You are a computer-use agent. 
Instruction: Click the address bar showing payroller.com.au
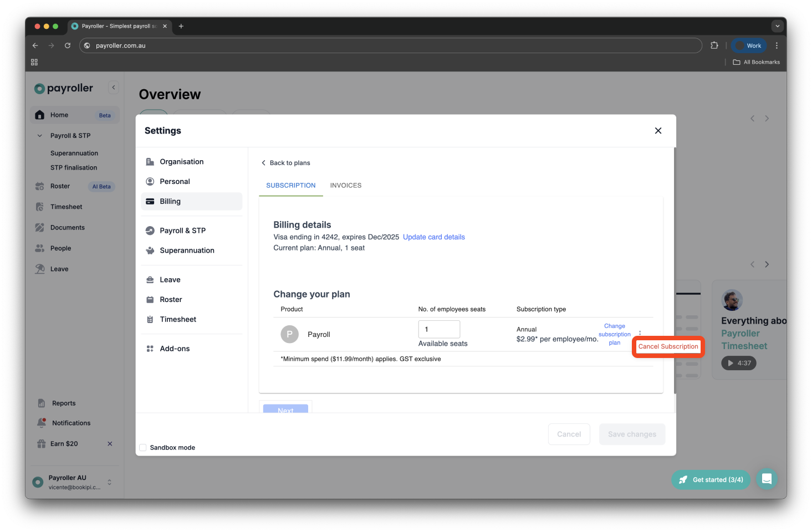tap(391, 45)
